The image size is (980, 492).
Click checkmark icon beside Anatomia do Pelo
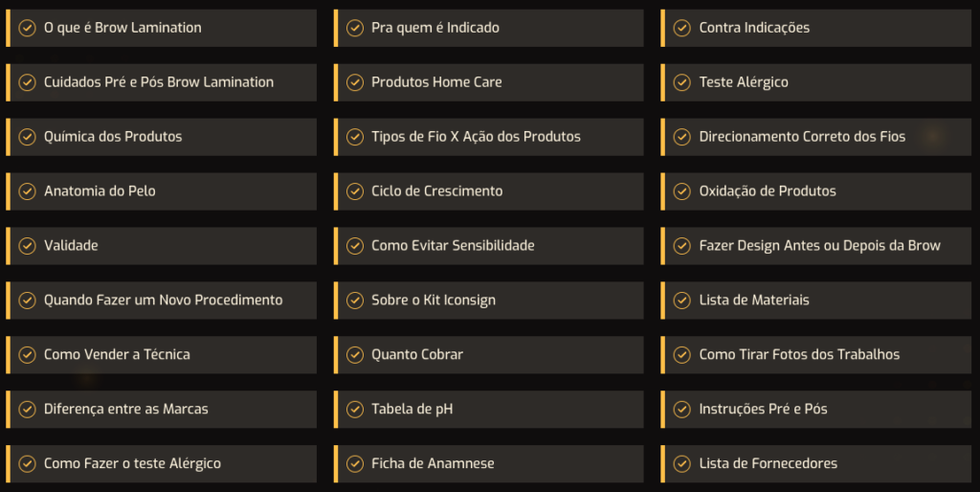[x=27, y=191]
